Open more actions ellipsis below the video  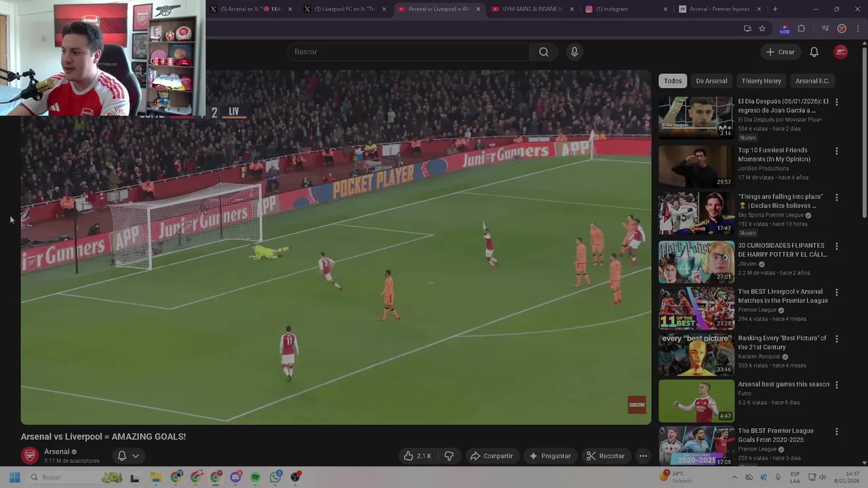(643, 456)
